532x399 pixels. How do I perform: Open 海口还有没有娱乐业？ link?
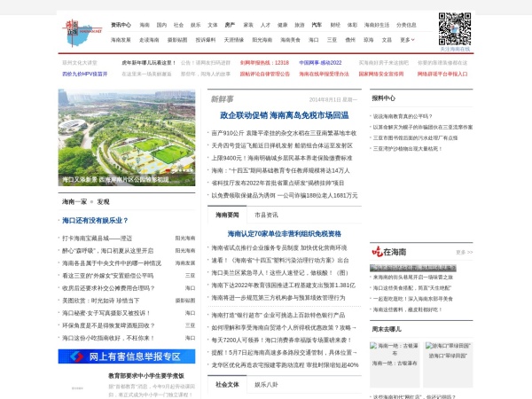95,221
